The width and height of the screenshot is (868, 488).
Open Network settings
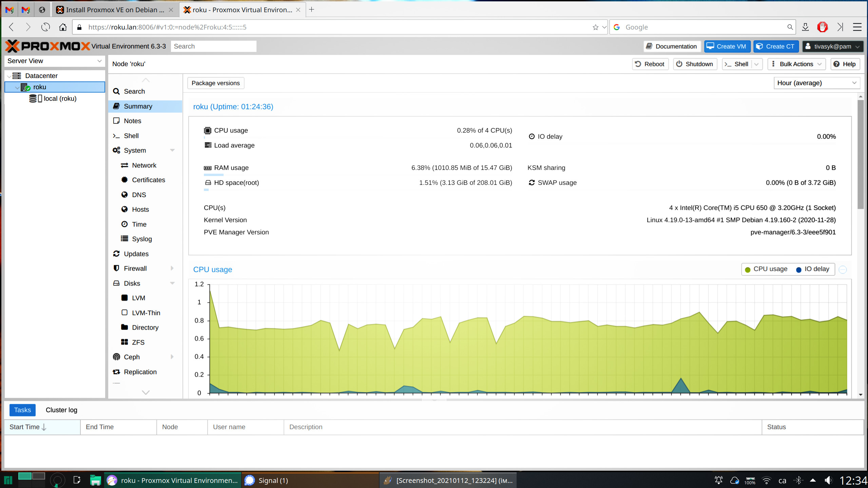145,165
